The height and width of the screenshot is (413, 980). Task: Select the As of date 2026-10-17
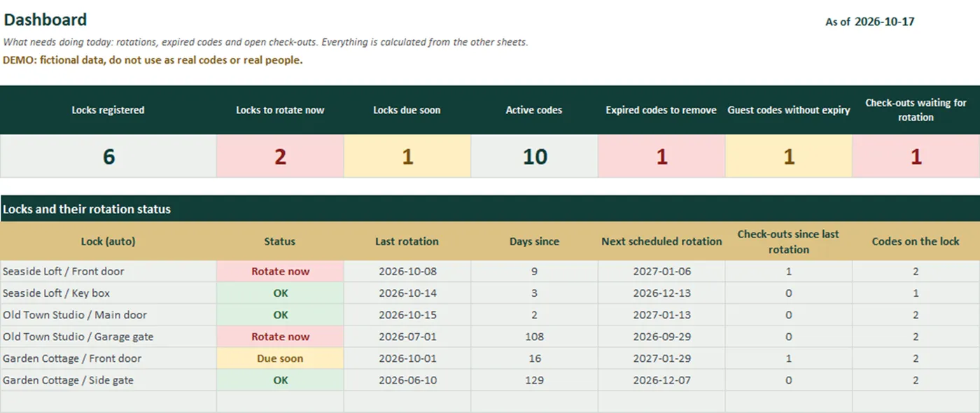884,22
